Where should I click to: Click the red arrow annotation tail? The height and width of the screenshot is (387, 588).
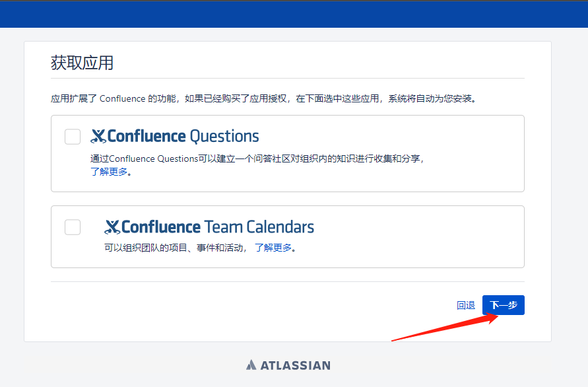(396, 339)
